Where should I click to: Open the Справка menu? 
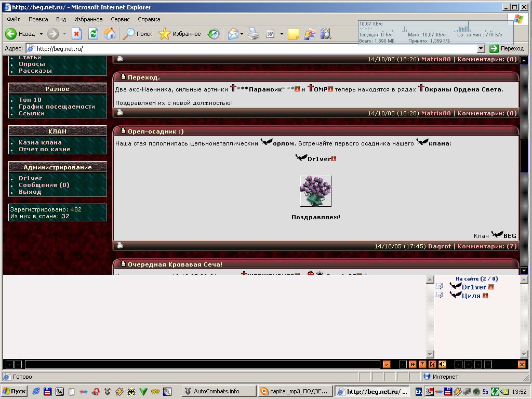click(149, 19)
